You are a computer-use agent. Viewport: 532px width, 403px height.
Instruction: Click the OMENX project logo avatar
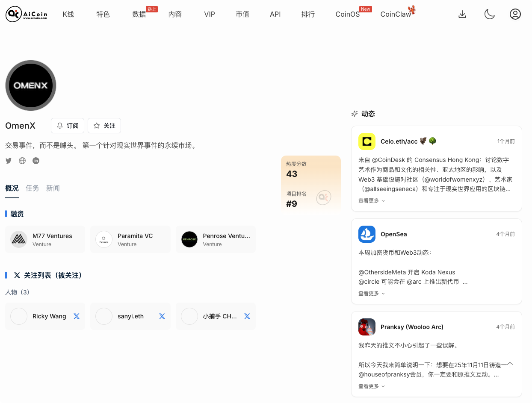tap(31, 85)
